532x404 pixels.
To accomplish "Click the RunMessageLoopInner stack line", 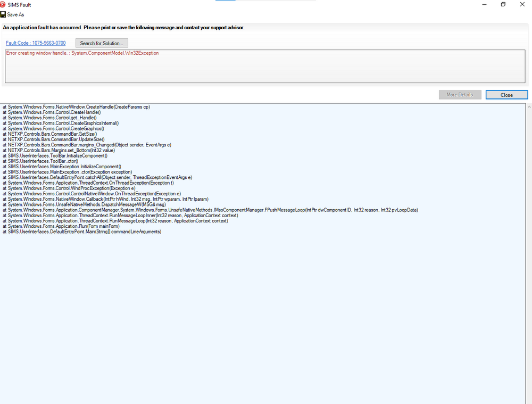I will (x=120, y=216).
